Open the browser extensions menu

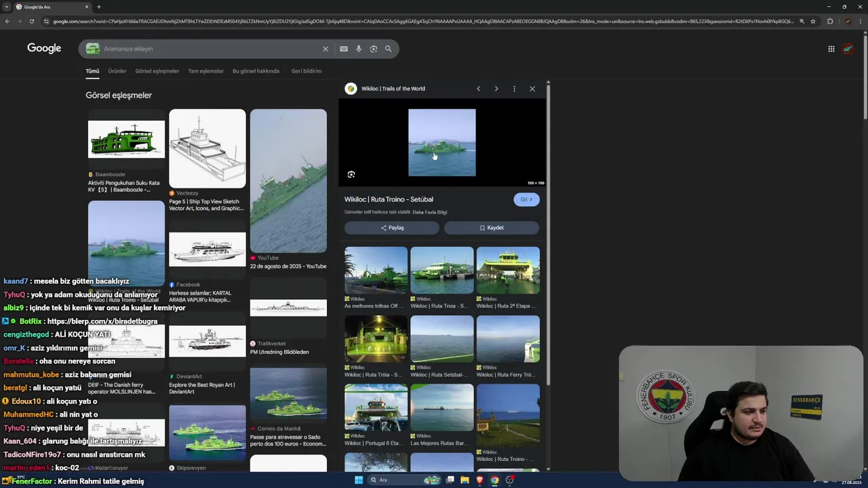tap(830, 21)
